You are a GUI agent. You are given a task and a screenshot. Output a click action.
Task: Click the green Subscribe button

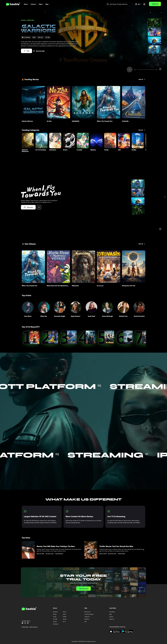pos(155,4)
